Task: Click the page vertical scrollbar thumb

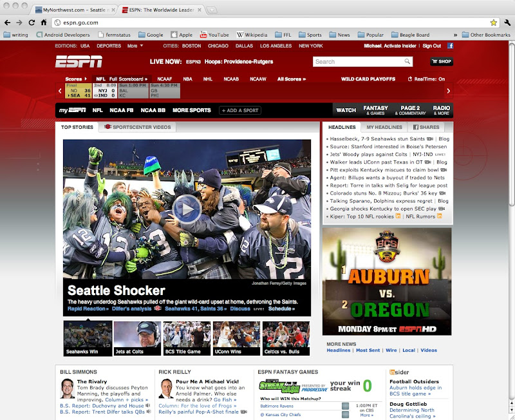Action: tap(512, 125)
